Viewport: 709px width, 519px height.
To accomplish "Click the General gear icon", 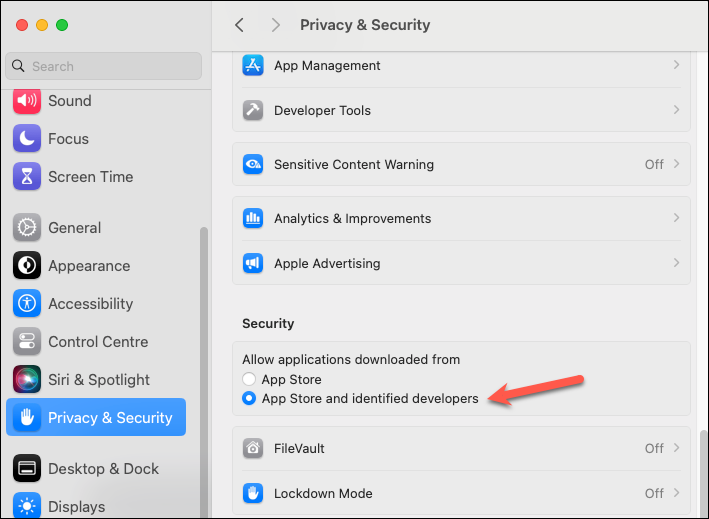I will click(x=27, y=227).
